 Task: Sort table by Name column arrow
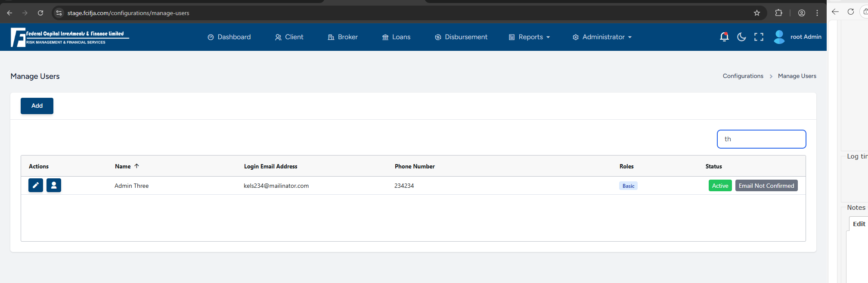(136, 166)
